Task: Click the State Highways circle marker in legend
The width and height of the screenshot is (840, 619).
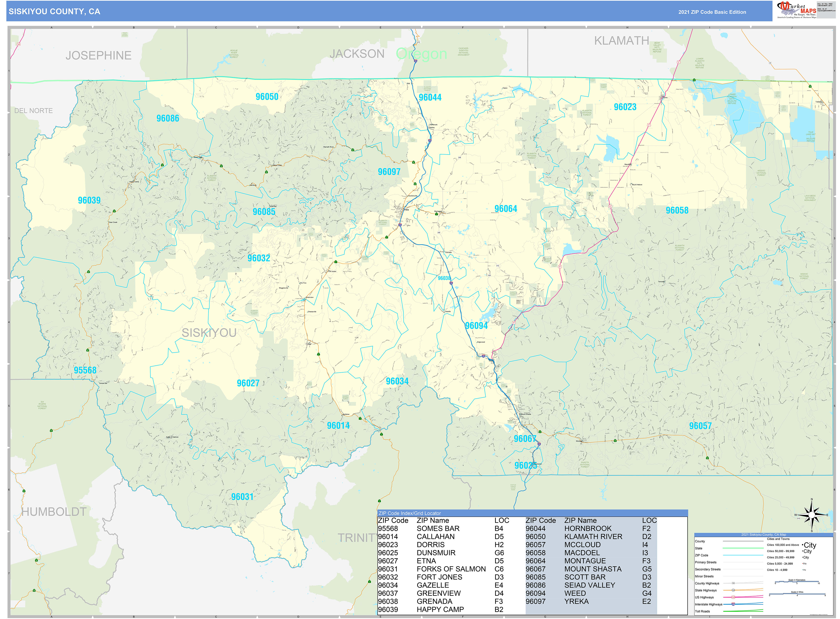Action: 733,590
